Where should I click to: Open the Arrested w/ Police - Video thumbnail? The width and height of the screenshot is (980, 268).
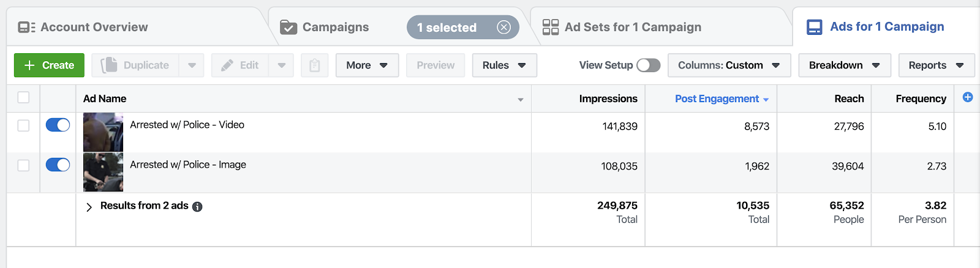103,132
